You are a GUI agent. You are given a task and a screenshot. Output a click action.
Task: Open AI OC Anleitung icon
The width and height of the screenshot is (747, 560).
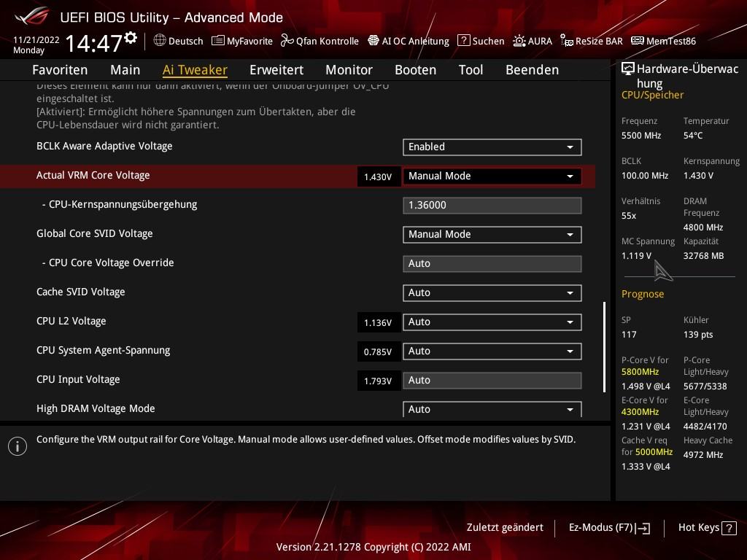click(373, 41)
